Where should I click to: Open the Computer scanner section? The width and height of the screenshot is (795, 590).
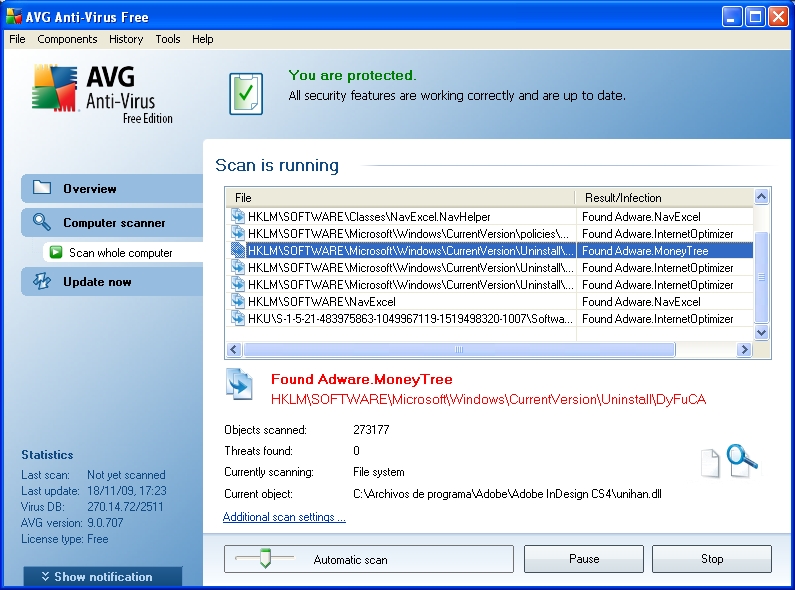112,223
